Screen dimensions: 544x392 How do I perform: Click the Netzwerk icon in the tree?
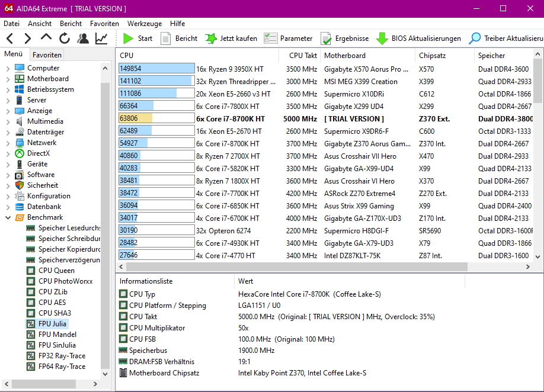tap(20, 143)
